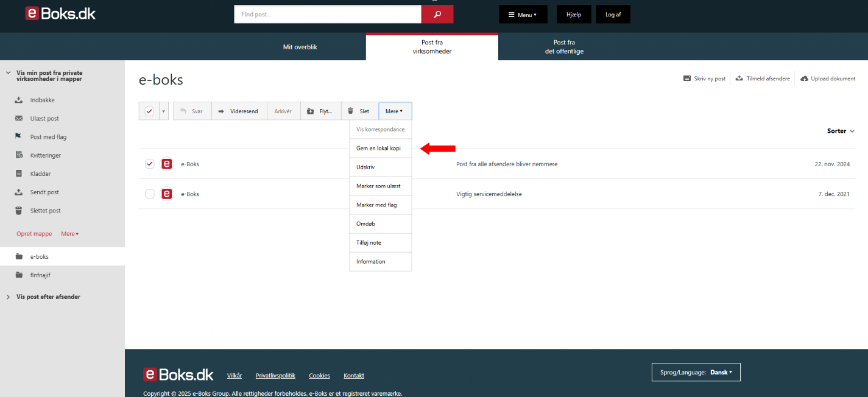Open the Vilkår footer link

(x=235, y=376)
